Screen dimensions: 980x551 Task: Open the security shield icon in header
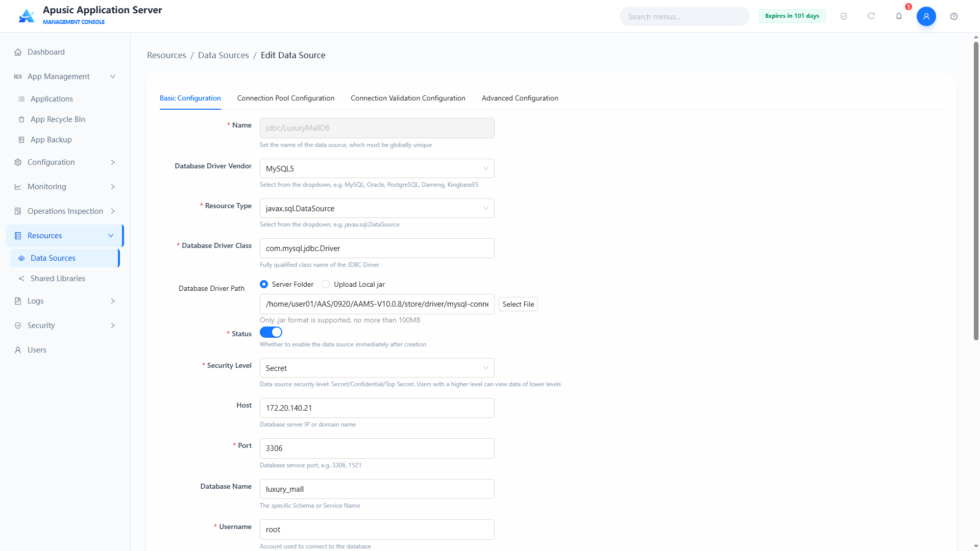[844, 16]
